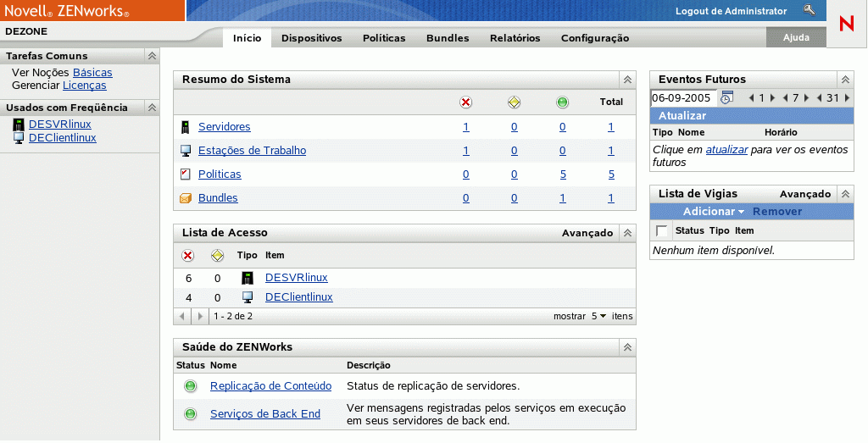This screenshot has height=443, width=868.
Task: Click the server icon in Resumo do Sistema
Action: (186, 127)
